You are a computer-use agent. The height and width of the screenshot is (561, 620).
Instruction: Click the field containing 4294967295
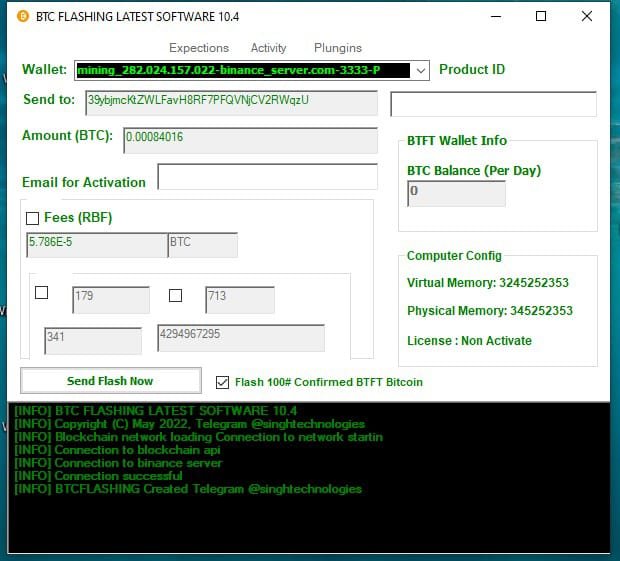click(x=241, y=338)
